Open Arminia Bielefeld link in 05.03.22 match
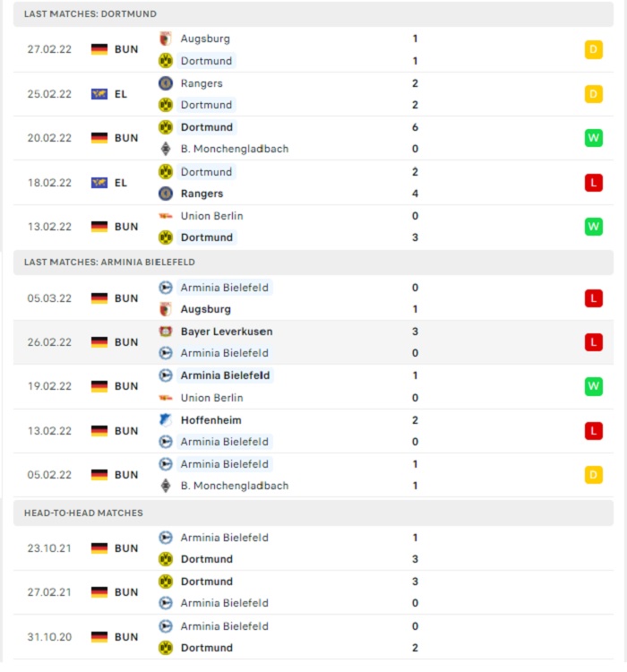The image size is (627, 672). [x=225, y=288]
